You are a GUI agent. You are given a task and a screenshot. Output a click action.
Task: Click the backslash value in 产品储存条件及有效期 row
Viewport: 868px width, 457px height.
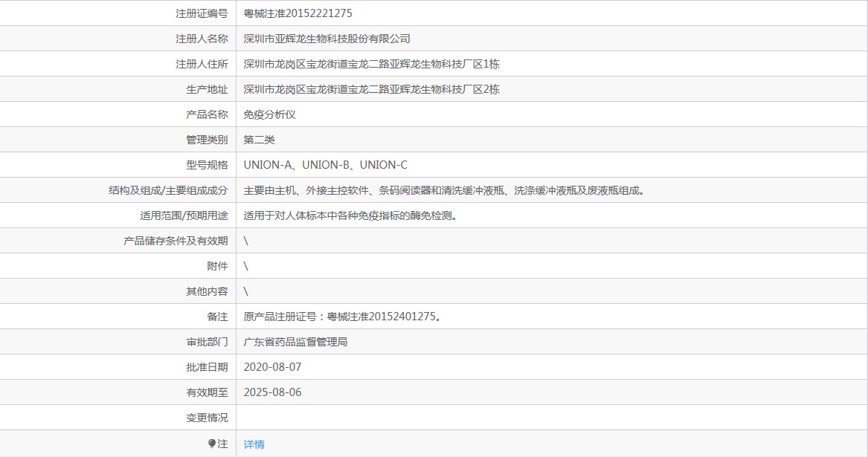(245, 241)
